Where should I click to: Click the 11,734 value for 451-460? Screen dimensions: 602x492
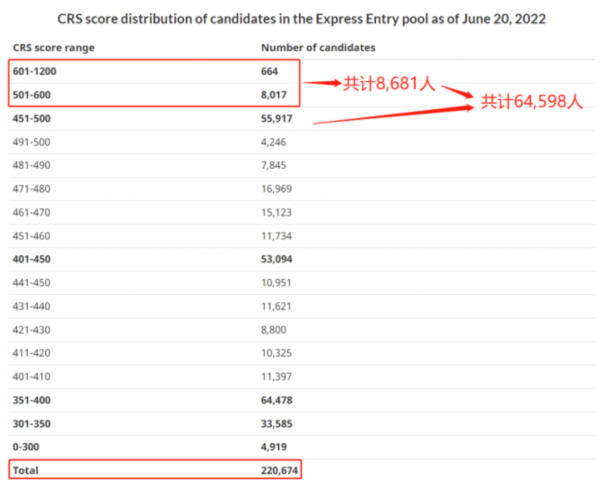pos(276,236)
